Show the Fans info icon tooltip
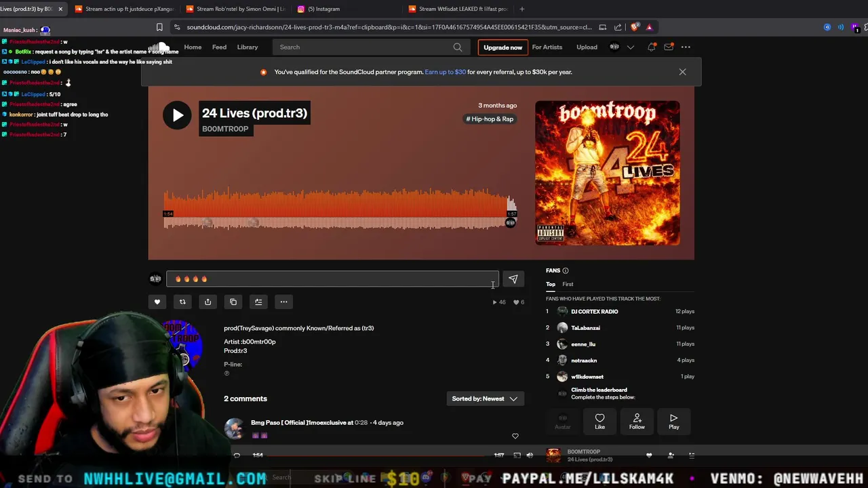868x488 pixels. [566, 270]
